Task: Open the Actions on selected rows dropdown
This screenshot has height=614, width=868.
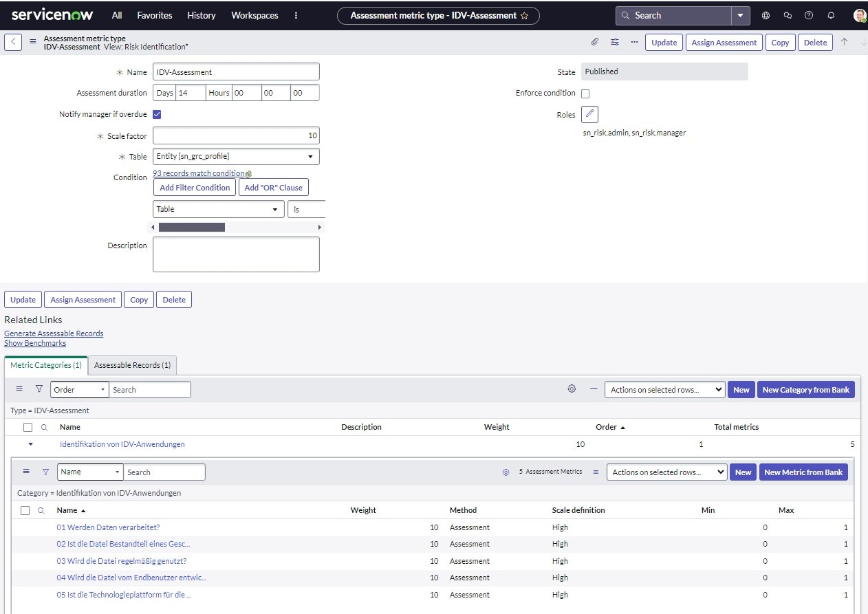Action: [x=663, y=389]
